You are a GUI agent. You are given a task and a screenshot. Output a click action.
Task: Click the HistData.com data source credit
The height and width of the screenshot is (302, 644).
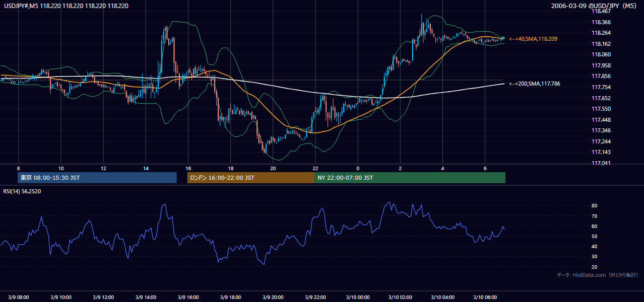[x=598, y=275]
